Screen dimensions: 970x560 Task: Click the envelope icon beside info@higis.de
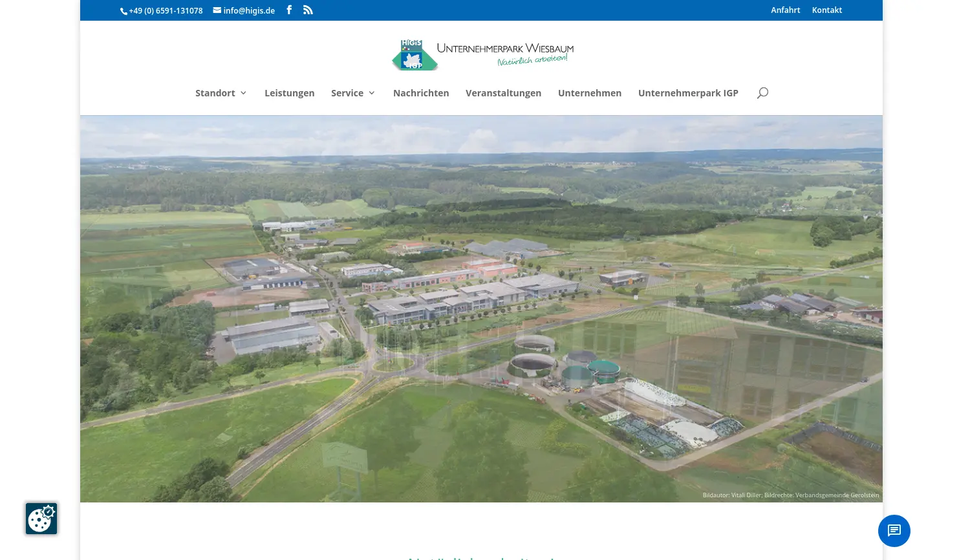pos(217,10)
